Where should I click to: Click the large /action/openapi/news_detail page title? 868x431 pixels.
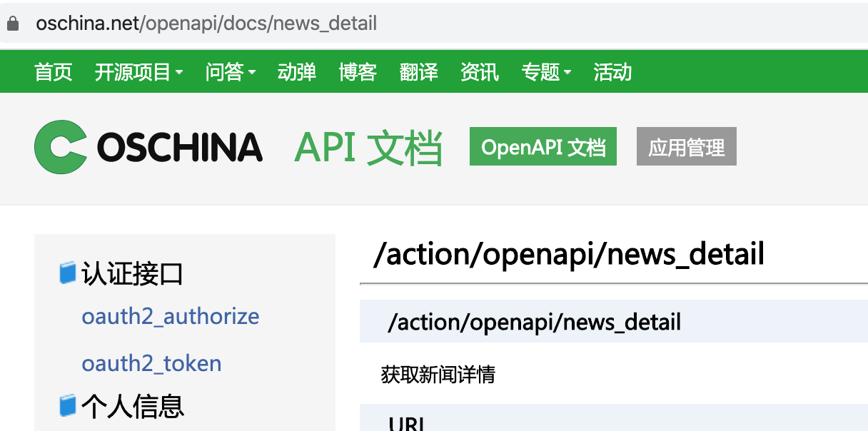569,254
